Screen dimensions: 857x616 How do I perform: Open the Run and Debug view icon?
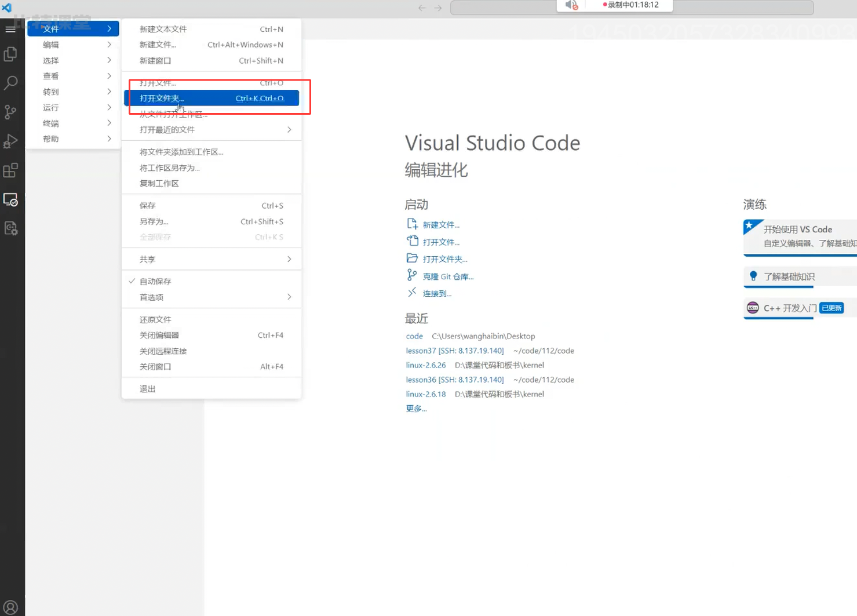pos(10,141)
